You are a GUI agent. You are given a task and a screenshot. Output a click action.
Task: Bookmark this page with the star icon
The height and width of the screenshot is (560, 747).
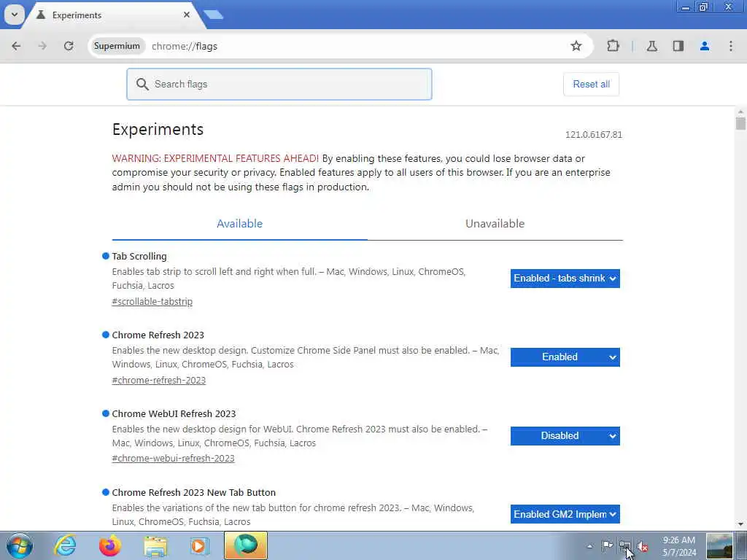pos(576,46)
